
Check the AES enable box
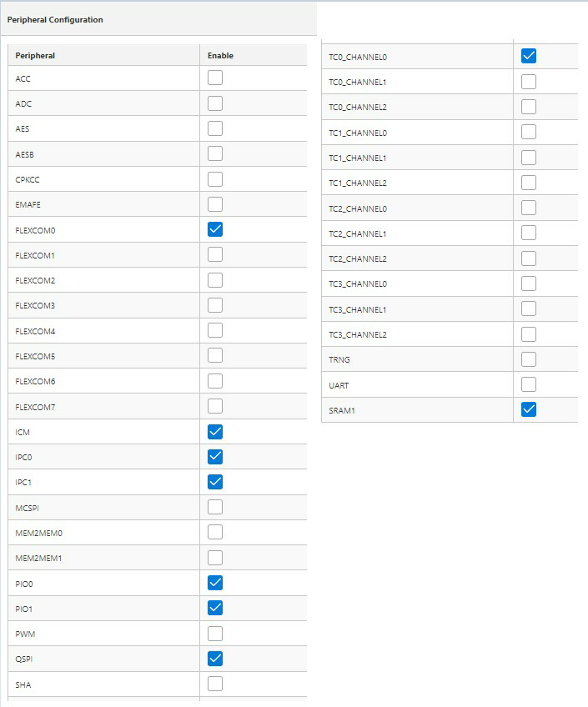(x=215, y=128)
